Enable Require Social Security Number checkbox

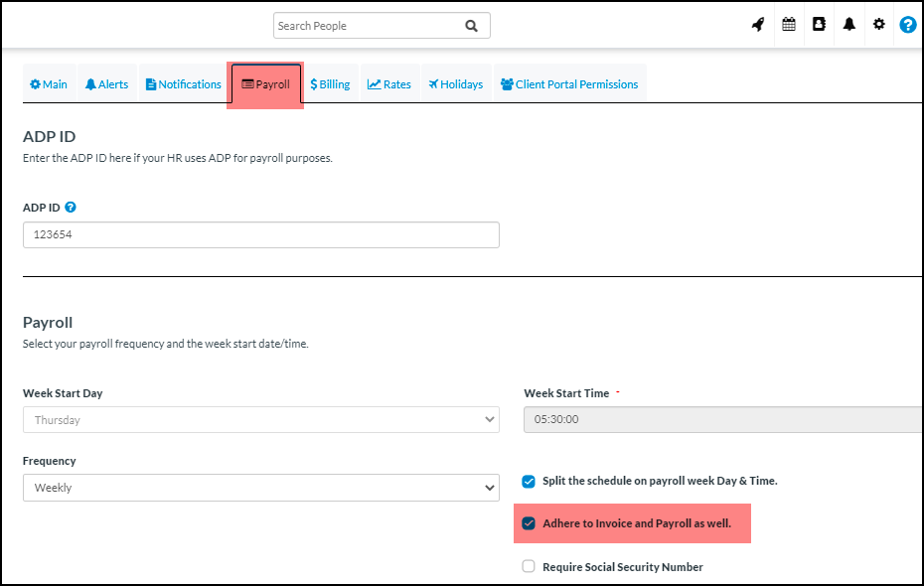click(x=529, y=567)
